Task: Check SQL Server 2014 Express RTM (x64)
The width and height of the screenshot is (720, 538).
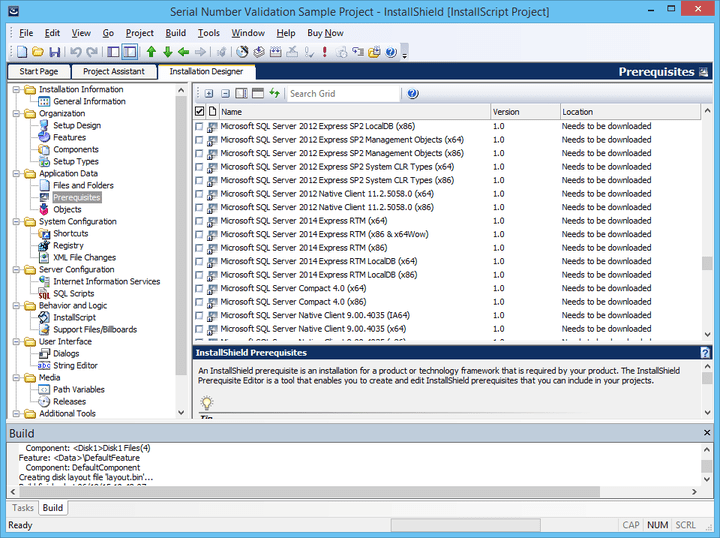Action: tap(199, 221)
